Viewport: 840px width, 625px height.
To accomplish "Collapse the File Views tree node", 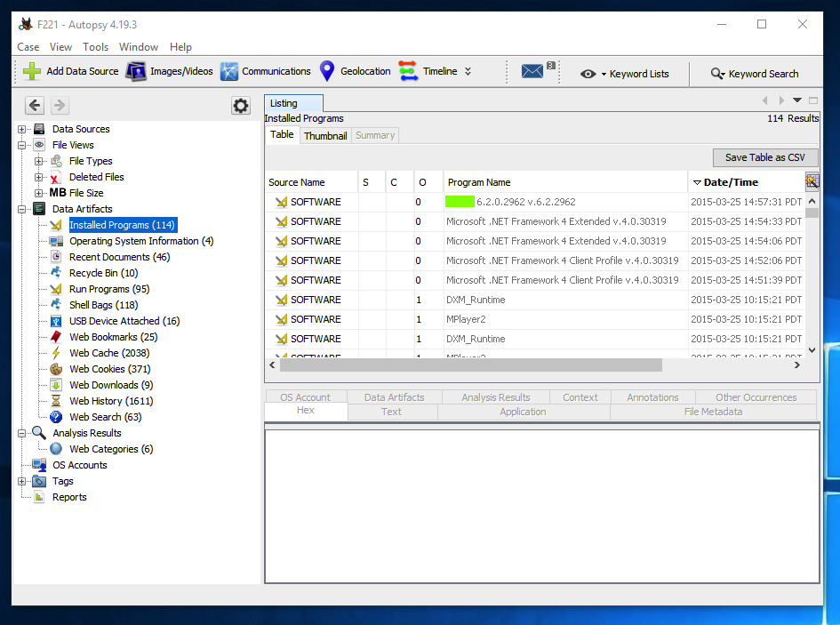I will [22, 145].
